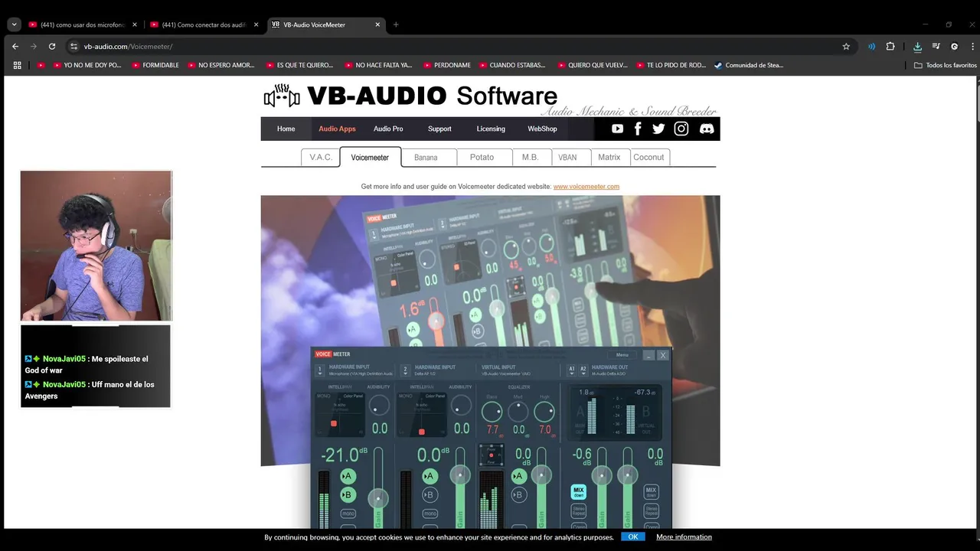This screenshot has width=980, height=551.
Task: Accept cookies with OK button
Action: (x=632, y=537)
